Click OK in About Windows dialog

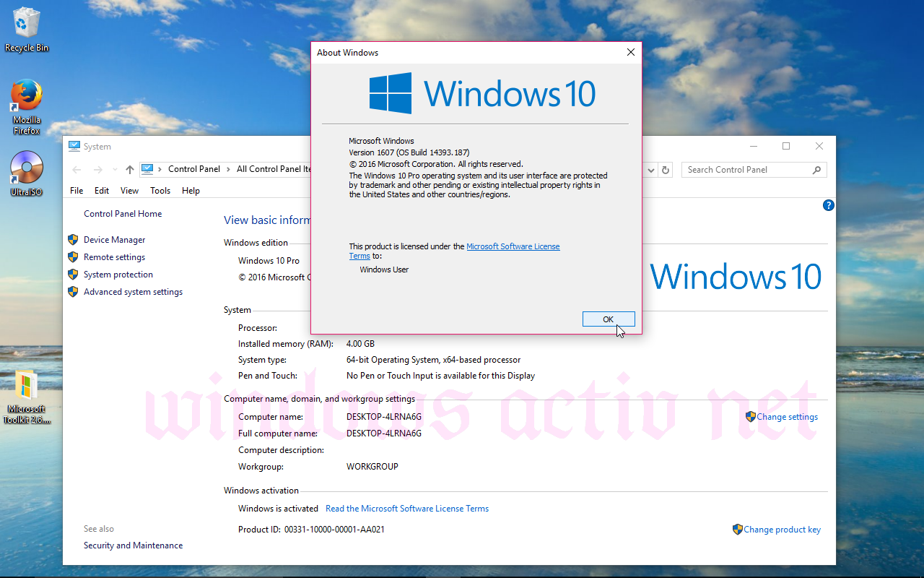609,319
